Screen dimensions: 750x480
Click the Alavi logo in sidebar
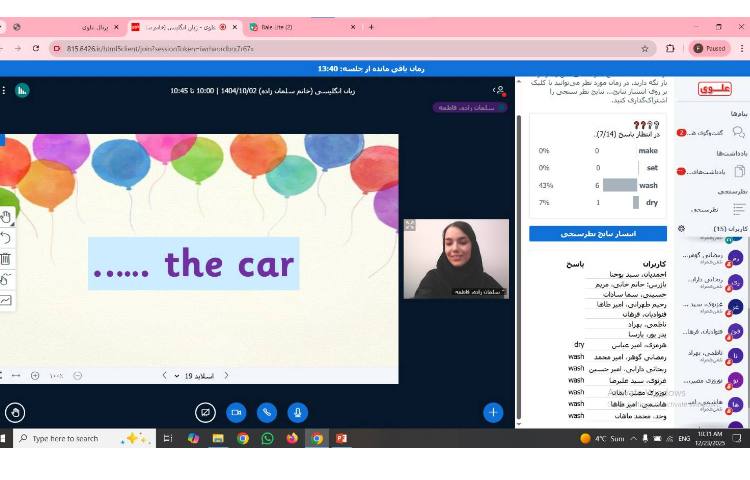pos(715,89)
